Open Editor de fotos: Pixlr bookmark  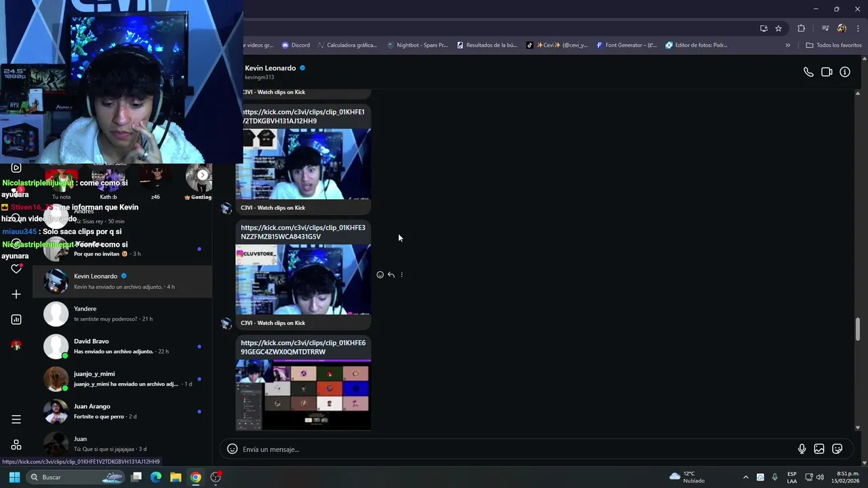pos(696,45)
